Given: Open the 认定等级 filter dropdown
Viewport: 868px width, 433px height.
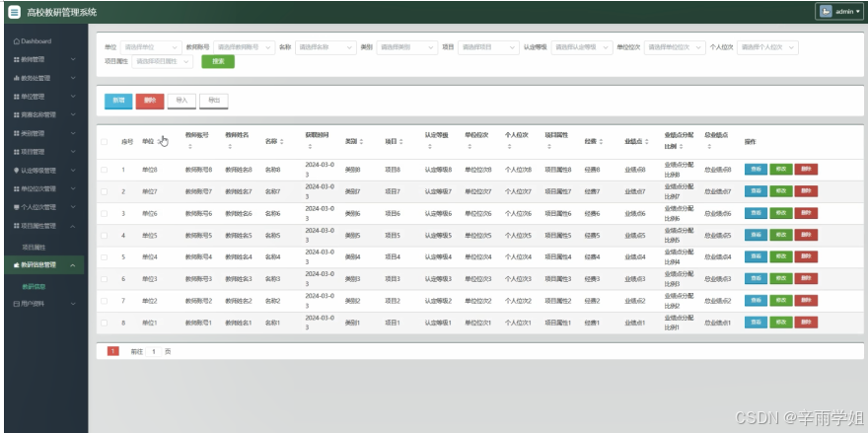Looking at the screenshot, I should tap(582, 47).
